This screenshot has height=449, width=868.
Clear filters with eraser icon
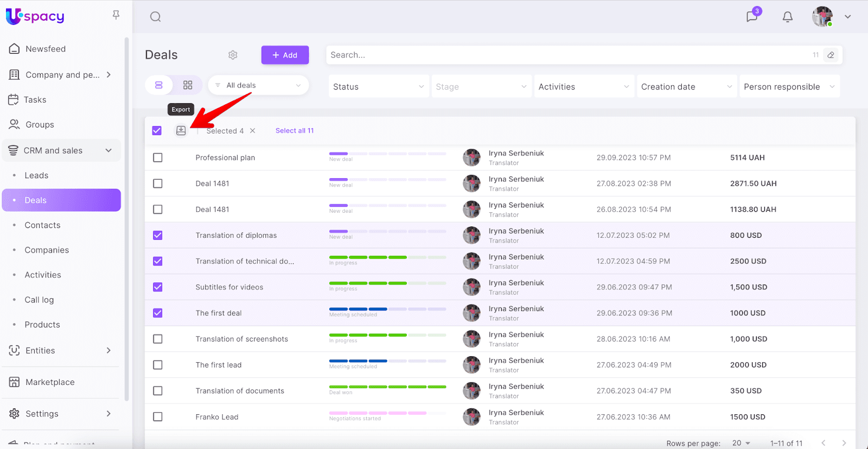click(831, 55)
